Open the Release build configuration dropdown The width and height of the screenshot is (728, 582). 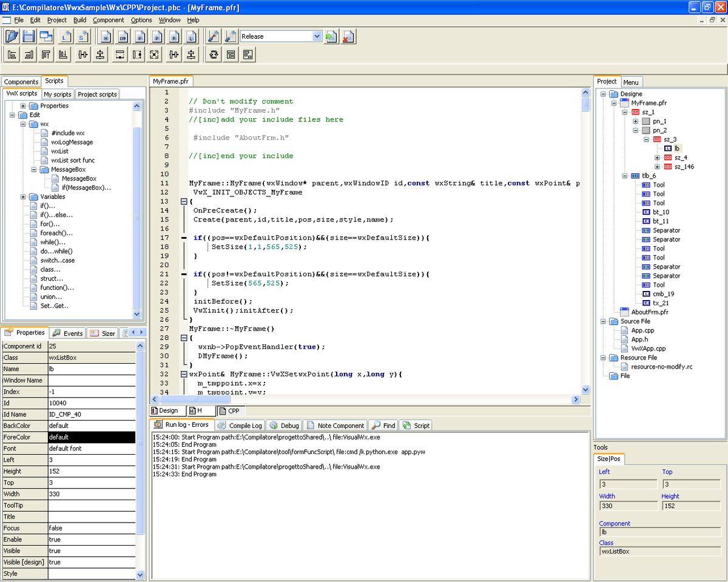317,36
